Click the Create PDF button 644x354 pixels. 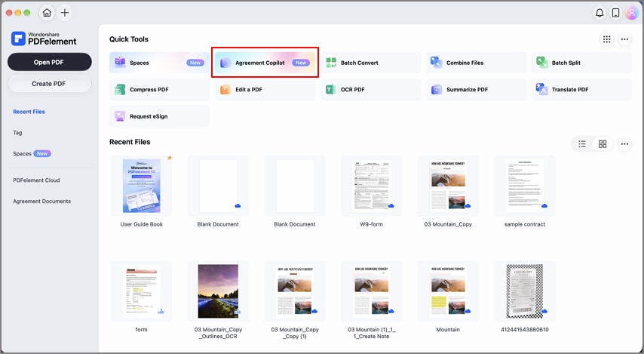click(x=49, y=84)
